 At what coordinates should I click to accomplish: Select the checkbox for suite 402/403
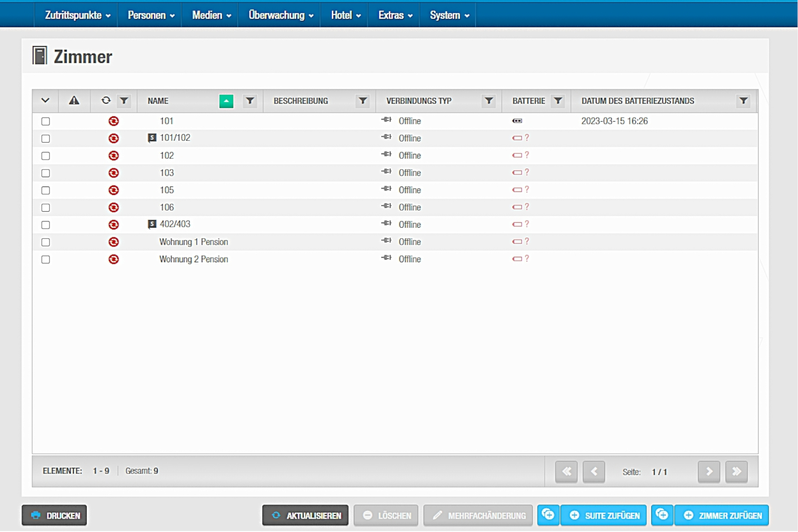click(x=46, y=225)
